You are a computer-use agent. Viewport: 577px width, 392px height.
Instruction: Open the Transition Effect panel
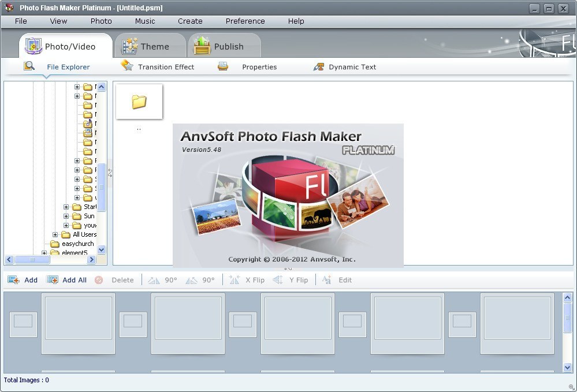click(158, 67)
